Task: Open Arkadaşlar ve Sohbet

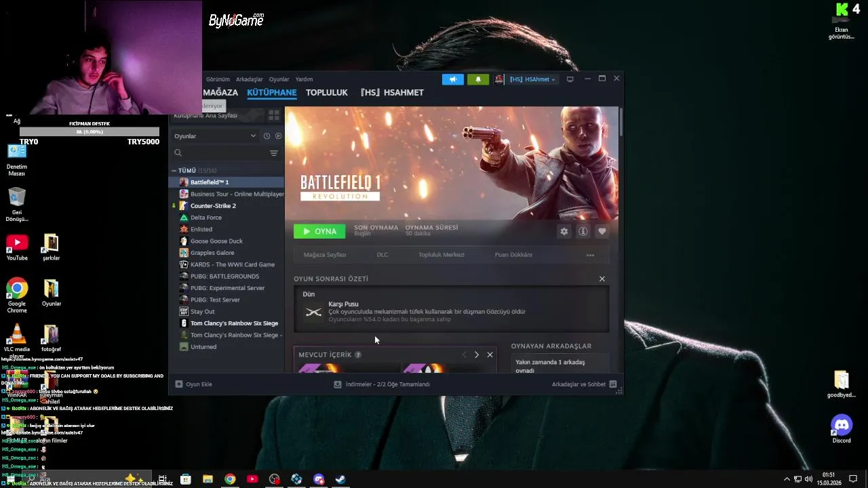Action: pos(584,384)
